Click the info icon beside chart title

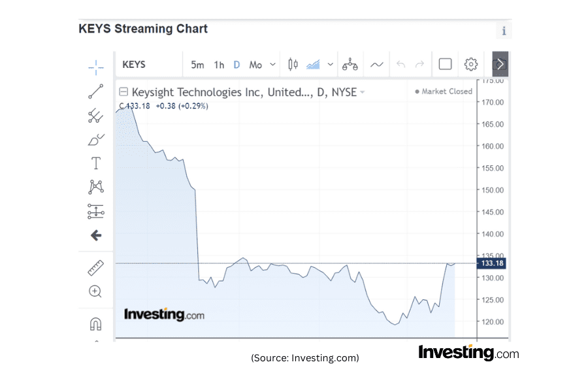(x=504, y=31)
